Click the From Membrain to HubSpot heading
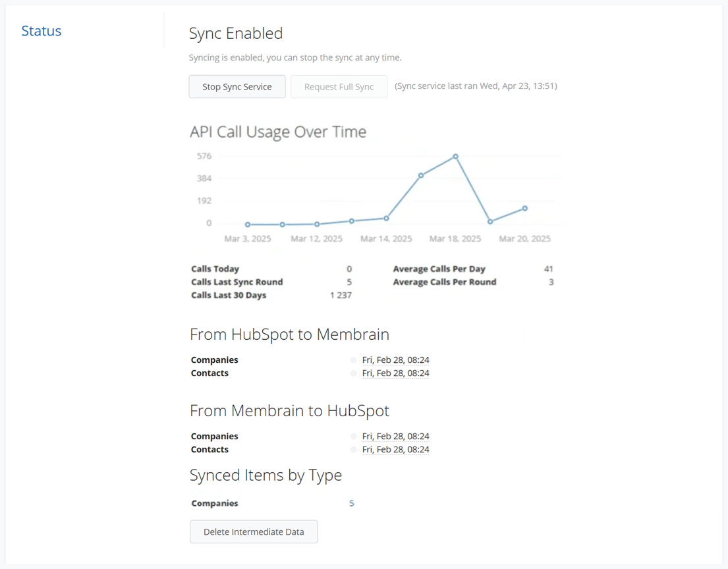The image size is (728, 569). coord(289,411)
